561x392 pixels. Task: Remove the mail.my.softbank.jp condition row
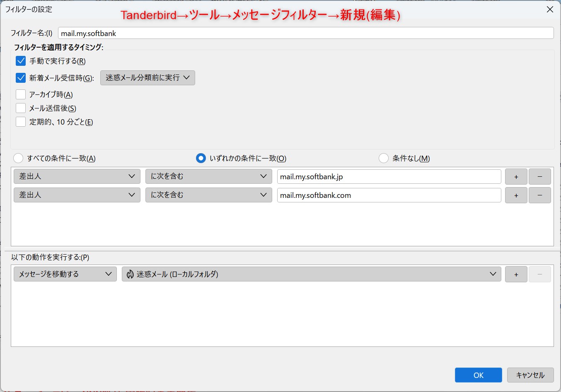tap(539, 177)
